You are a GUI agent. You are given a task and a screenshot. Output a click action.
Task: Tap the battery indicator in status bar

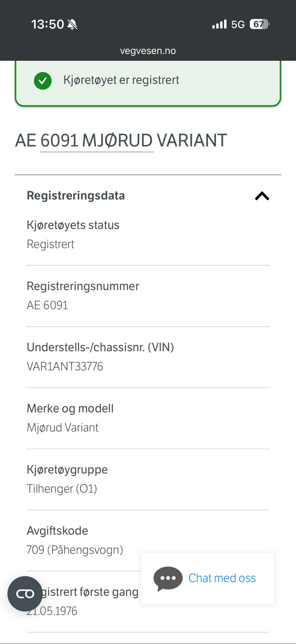click(259, 25)
